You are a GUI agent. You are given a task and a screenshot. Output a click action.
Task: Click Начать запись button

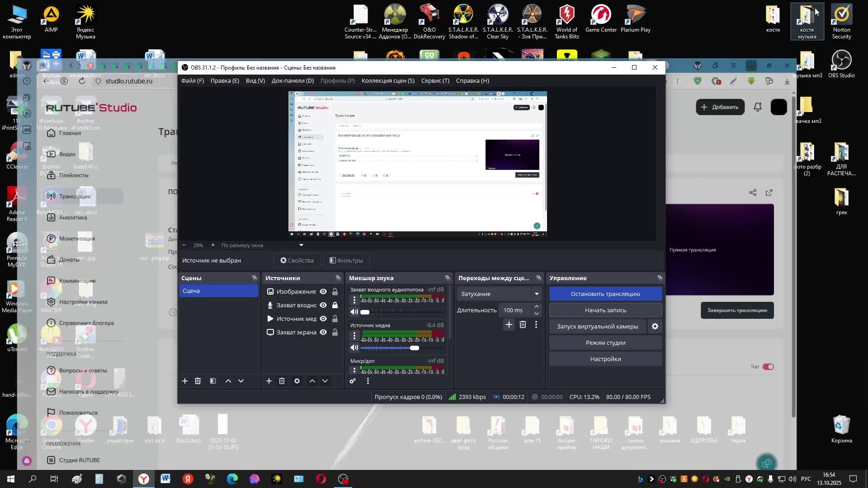pyautogui.click(x=605, y=310)
